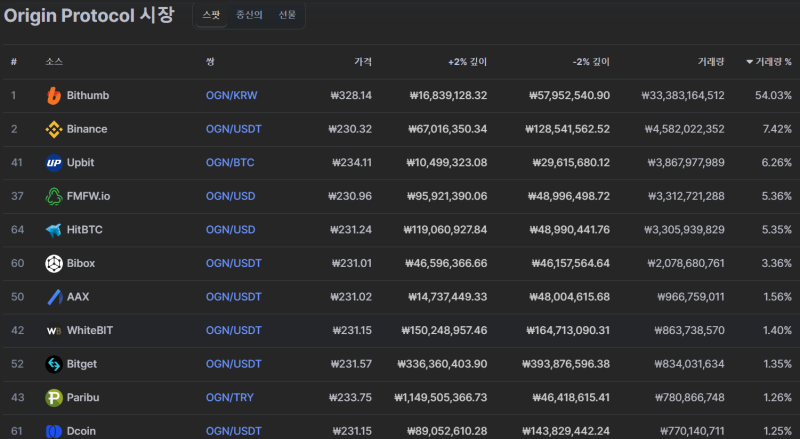Image resolution: width=800 pixels, height=439 pixels.
Task: Click the Paribu exchange logo icon
Action: 54,398
